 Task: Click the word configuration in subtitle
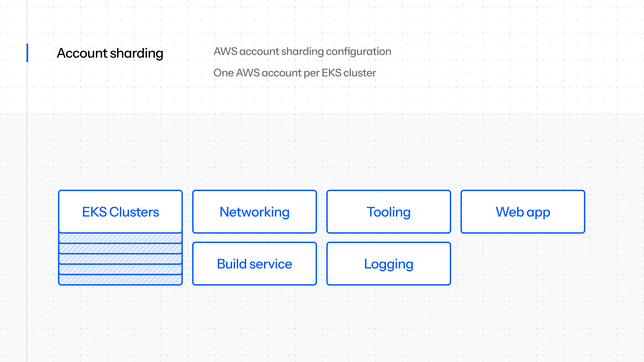(x=359, y=51)
